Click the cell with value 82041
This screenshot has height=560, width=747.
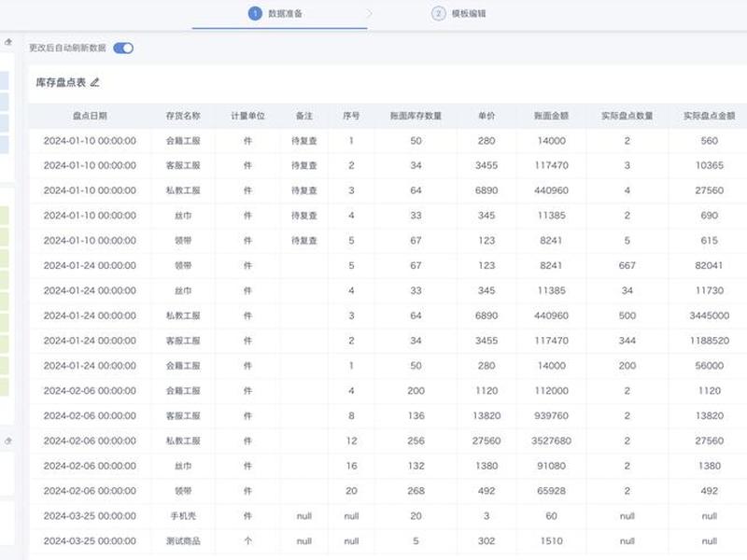[710, 266]
